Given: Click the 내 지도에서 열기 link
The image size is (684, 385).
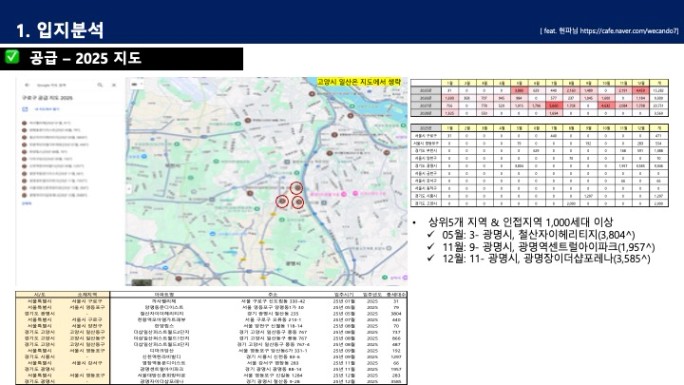Looking at the screenshot, I should pyautogui.click(x=46, y=109).
